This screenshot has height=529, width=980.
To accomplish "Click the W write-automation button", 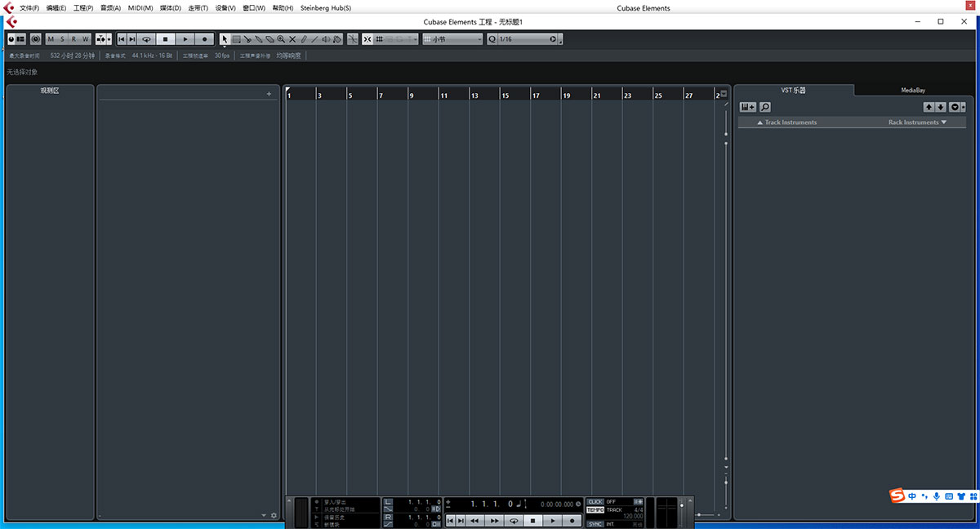I will click(83, 38).
